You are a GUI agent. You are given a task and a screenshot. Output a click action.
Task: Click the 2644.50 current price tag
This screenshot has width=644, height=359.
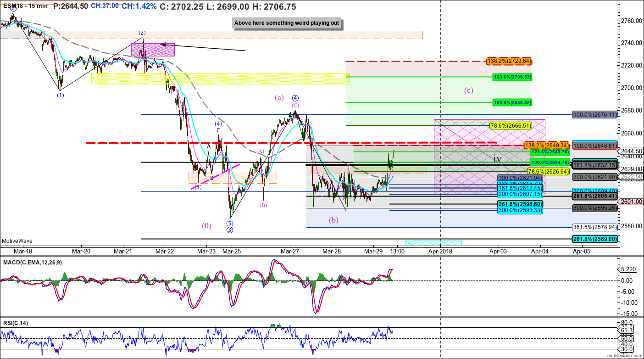point(631,151)
